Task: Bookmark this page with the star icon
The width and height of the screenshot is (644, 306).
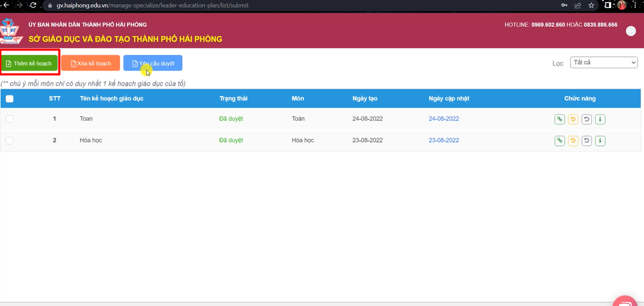Action: coord(591,5)
